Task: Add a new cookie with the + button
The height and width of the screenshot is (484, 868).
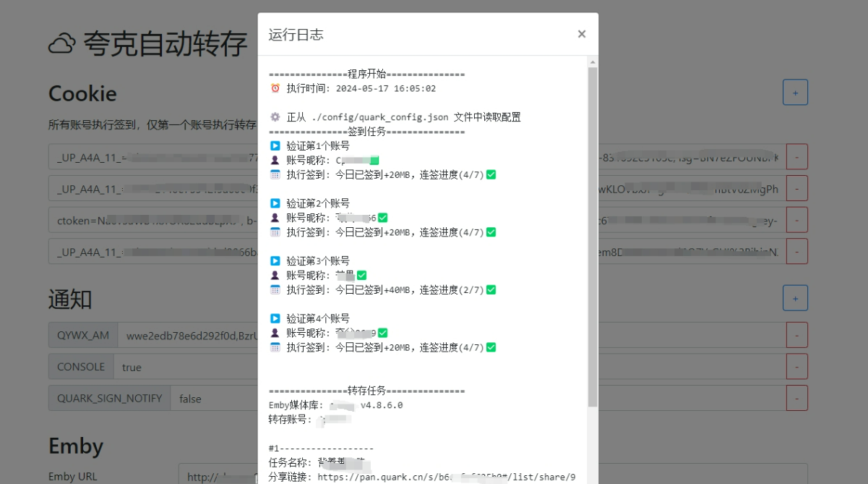Action: (x=795, y=92)
